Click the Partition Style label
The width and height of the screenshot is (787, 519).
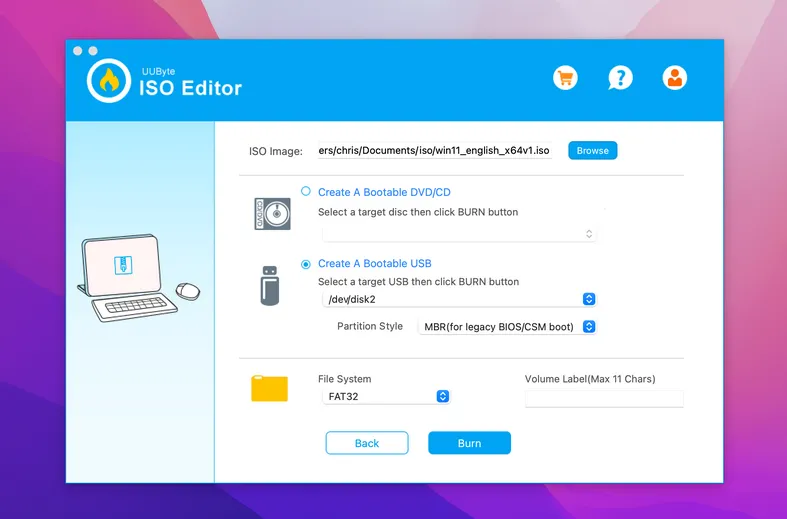[x=370, y=326]
